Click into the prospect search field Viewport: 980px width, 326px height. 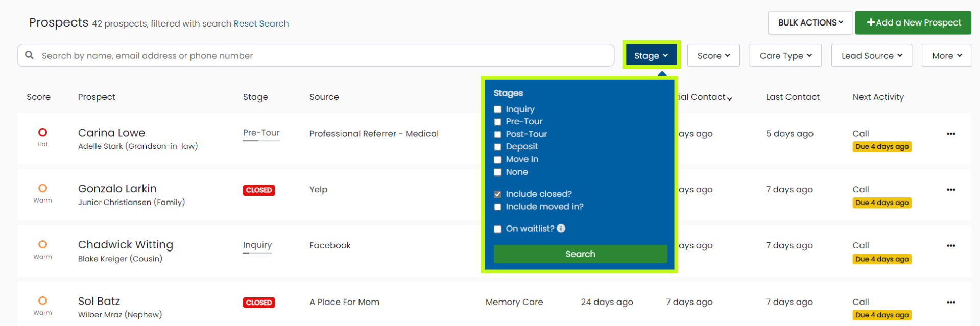[x=316, y=55]
